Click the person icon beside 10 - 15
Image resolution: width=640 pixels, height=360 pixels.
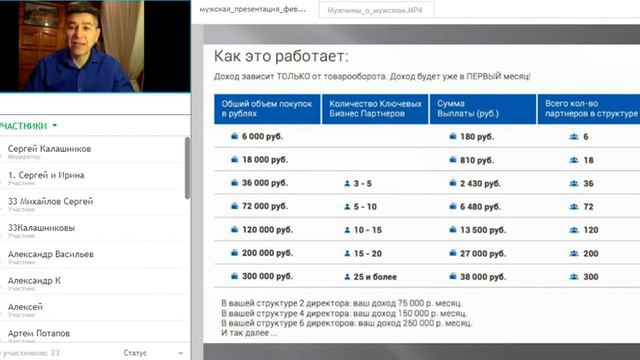[347, 230]
